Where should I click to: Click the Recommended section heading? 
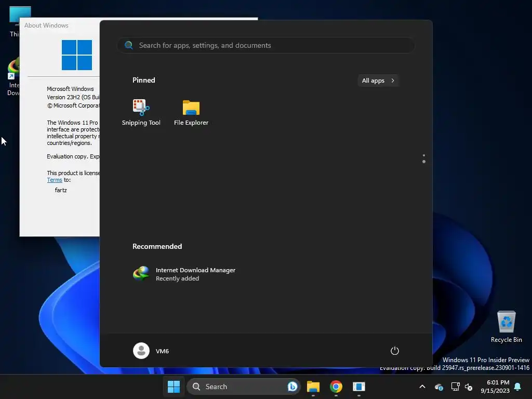point(157,246)
